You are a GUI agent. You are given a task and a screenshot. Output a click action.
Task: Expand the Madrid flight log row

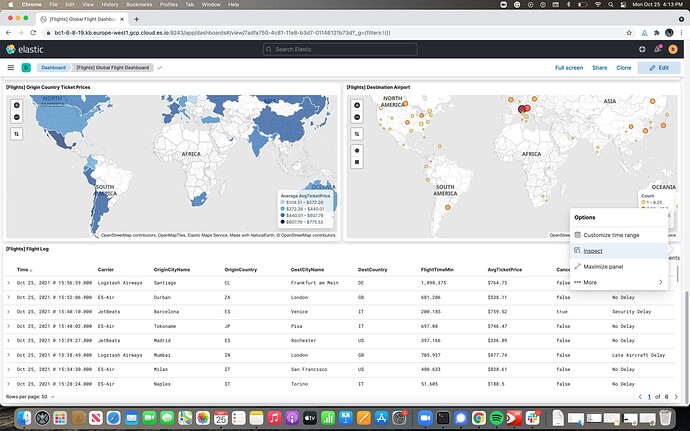point(8,340)
